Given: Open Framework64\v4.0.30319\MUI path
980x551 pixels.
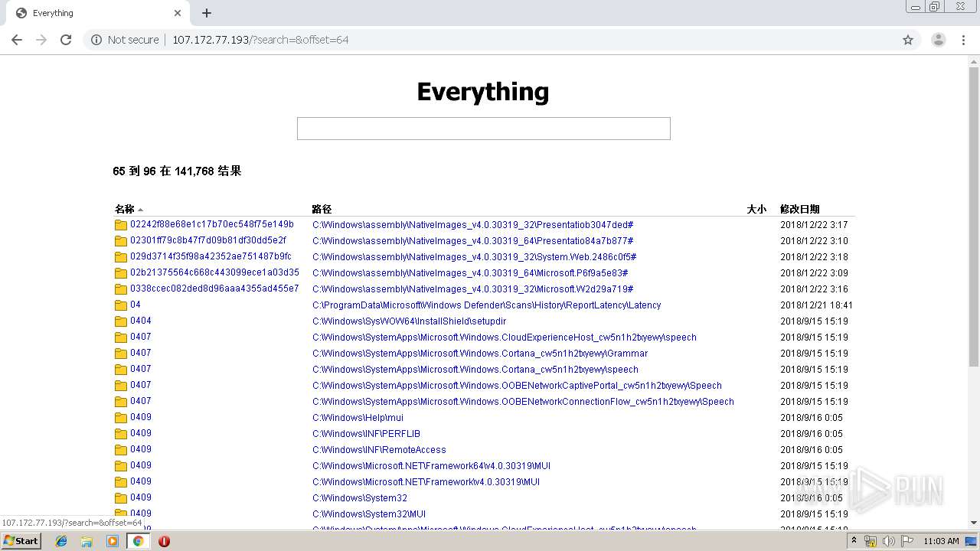Looking at the screenshot, I should tap(431, 466).
